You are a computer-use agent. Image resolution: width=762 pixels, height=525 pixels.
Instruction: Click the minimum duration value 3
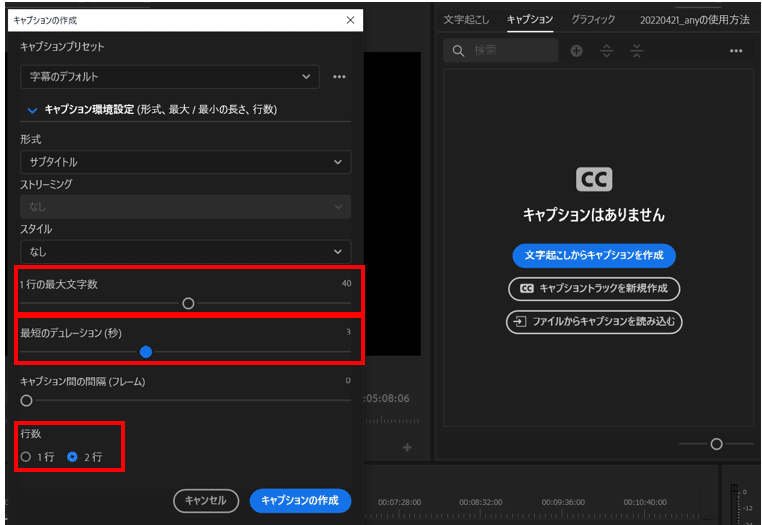[348, 332]
